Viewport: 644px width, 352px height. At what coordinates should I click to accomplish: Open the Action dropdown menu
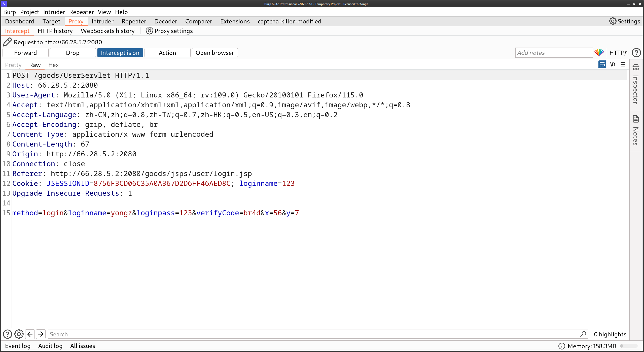coord(167,53)
